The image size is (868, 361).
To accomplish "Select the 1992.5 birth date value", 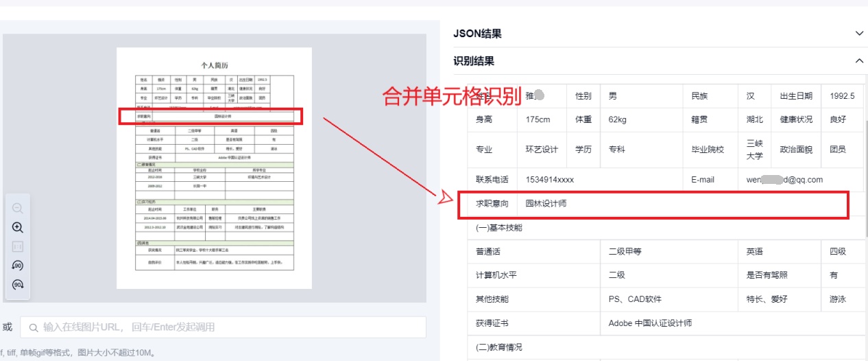I will coord(843,96).
